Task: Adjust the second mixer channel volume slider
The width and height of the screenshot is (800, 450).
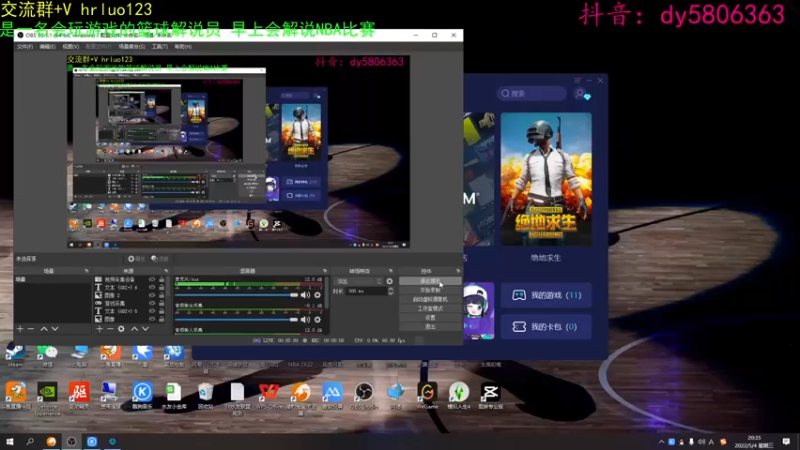Action: [x=236, y=319]
